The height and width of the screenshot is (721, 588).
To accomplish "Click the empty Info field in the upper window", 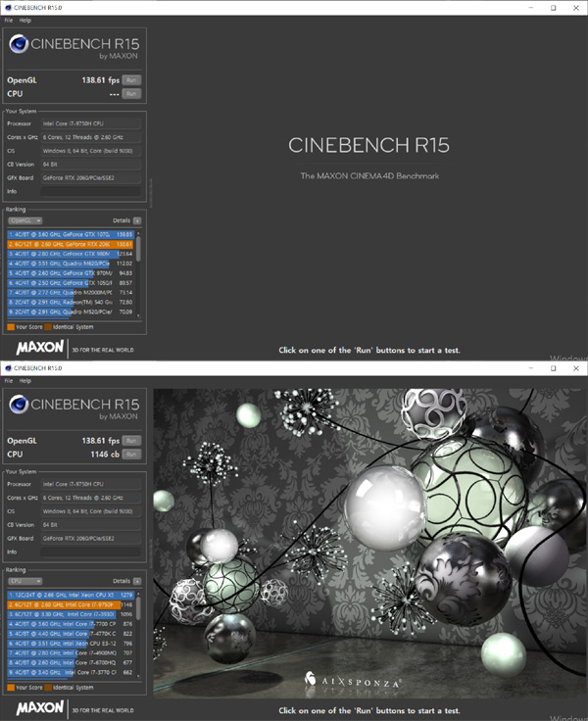I will point(90,191).
